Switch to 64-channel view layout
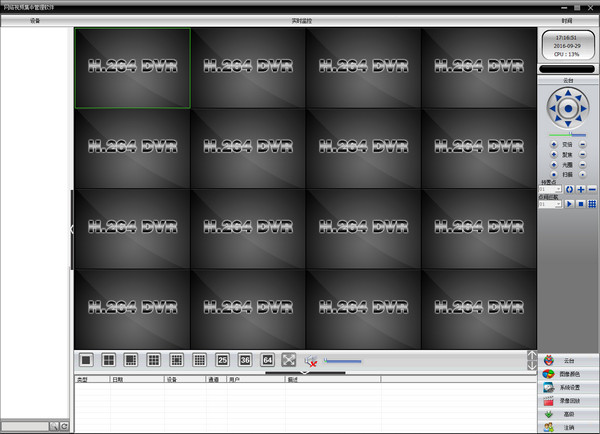The height and width of the screenshot is (434, 600). tap(267, 360)
